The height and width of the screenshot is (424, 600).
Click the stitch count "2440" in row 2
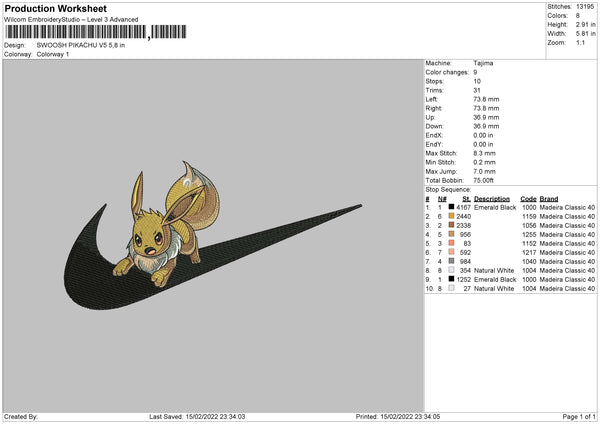[463, 217]
